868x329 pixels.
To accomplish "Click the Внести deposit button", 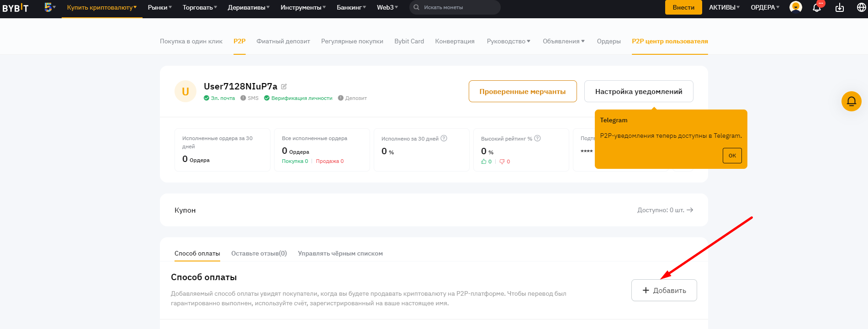I will click(x=683, y=7).
